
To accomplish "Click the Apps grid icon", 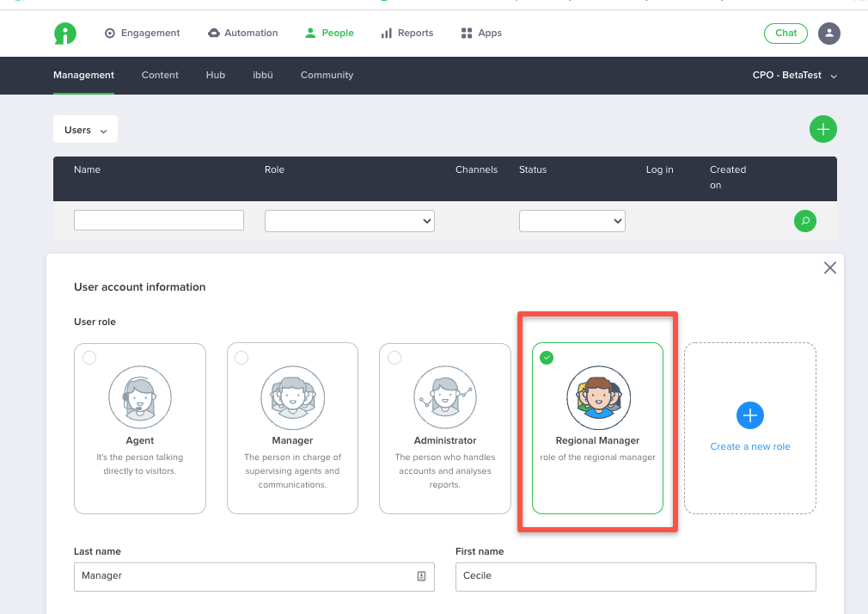I will click(x=467, y=34).
